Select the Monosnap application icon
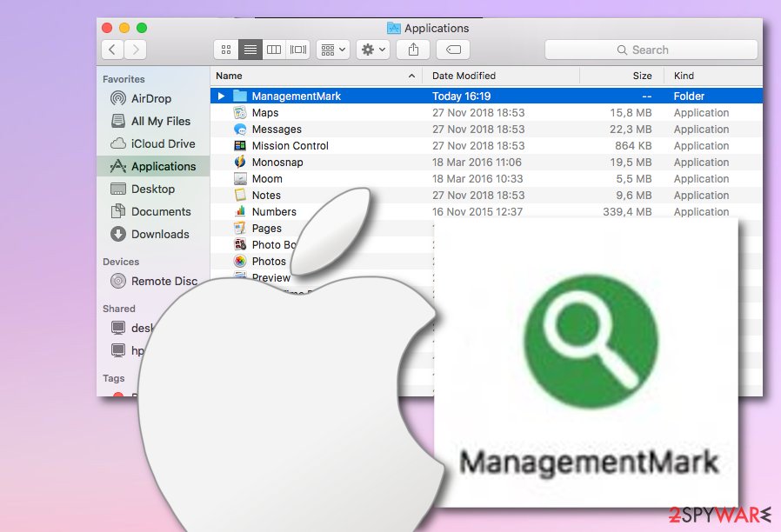 tap(240, 162)
